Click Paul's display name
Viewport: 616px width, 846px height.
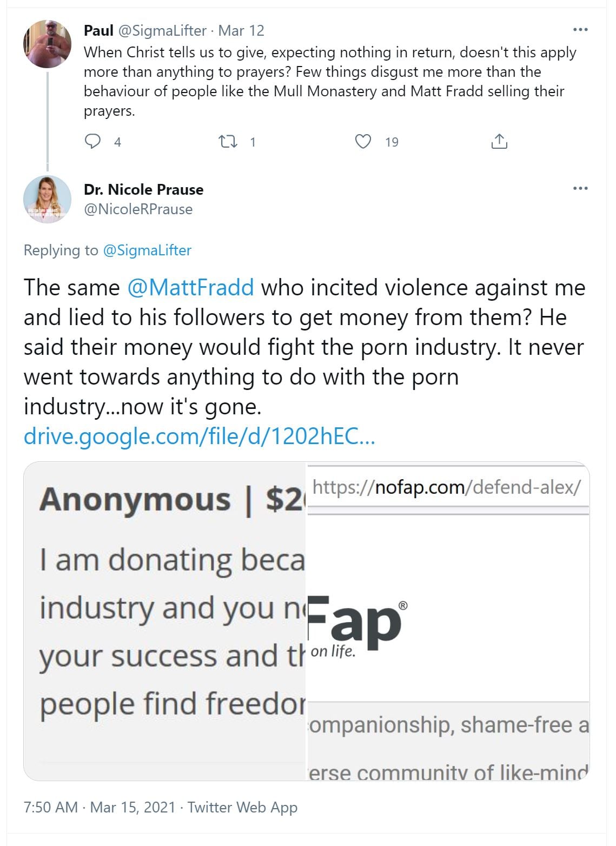point(98,31)
